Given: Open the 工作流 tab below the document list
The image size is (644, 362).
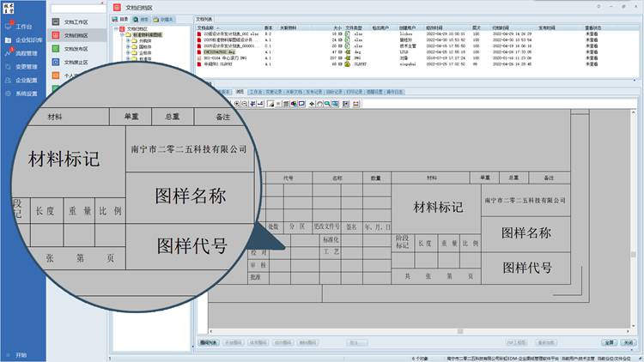Looking at the screenshot, I should point(257,91).
